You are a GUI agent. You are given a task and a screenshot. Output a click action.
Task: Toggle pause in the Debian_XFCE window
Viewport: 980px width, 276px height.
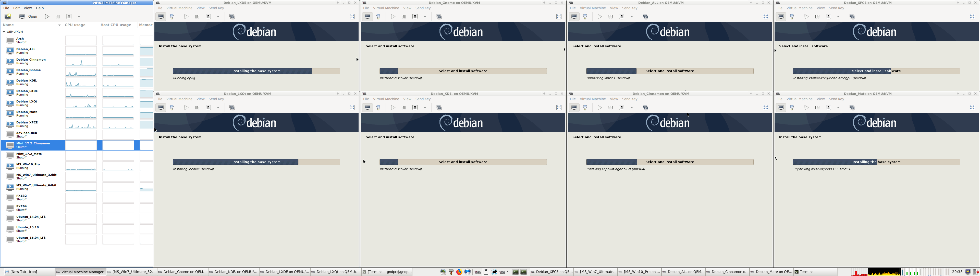[817, 16]
